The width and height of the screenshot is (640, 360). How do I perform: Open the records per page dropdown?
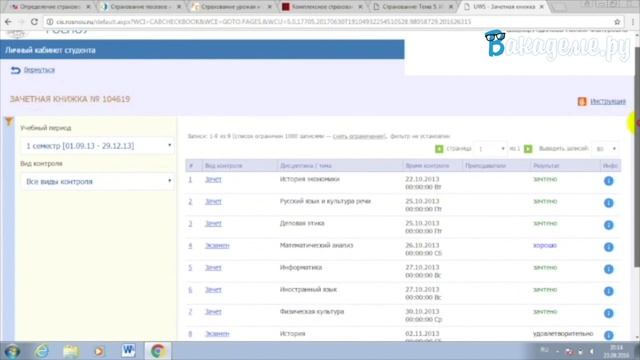point(606,149)
